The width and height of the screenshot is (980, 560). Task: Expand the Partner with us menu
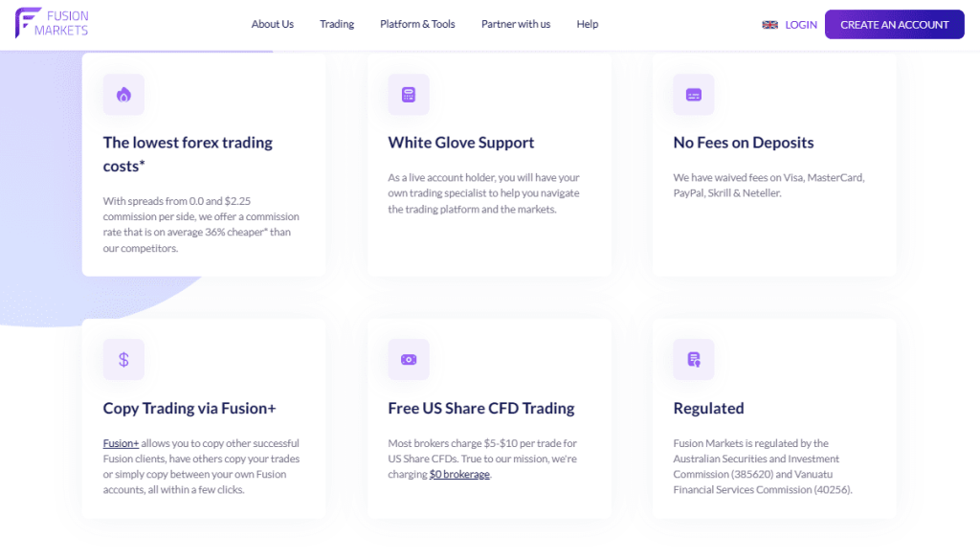[x=516, y=24]
